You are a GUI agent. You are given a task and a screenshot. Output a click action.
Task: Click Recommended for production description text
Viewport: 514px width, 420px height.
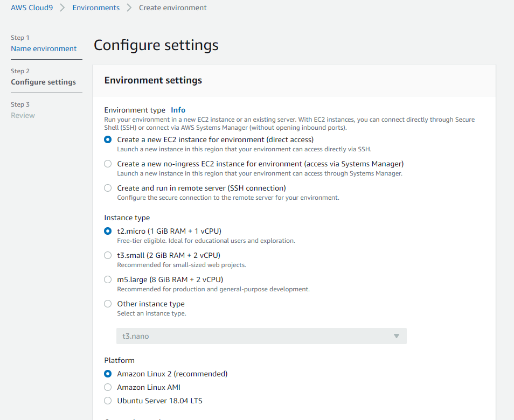point(213,289)
